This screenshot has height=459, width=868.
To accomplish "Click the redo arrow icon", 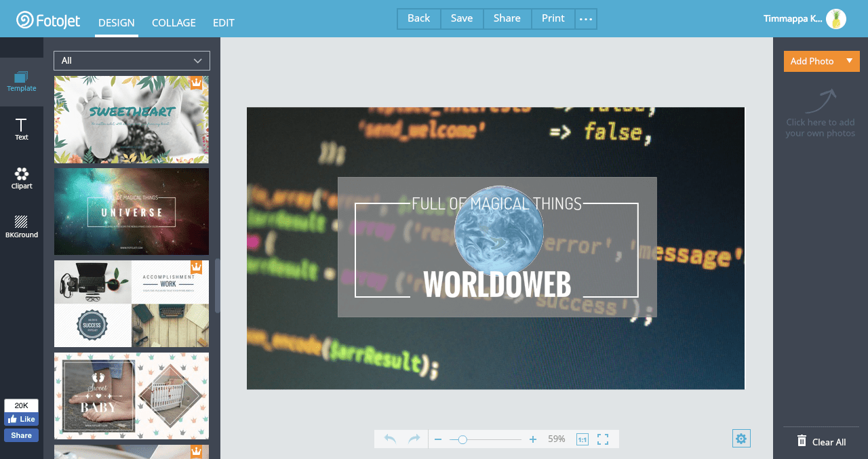I will pyautogui.click(x=414, y=439).
